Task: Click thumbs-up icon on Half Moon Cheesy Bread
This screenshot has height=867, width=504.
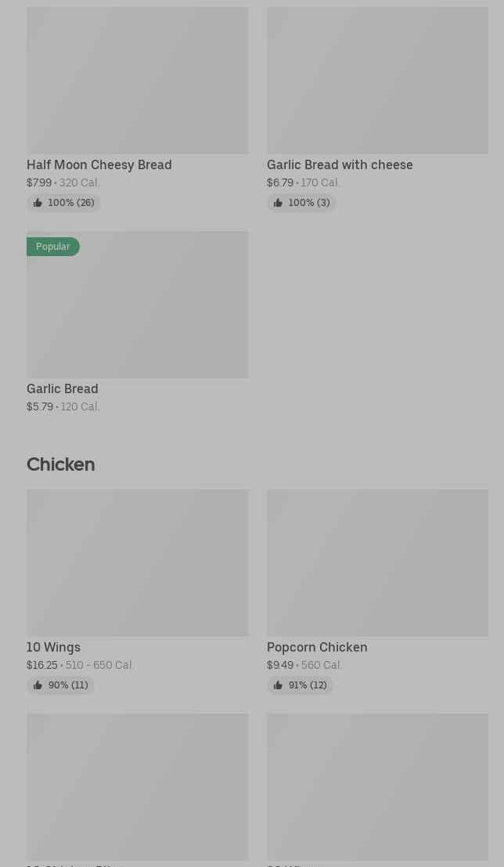Action: click(x=38, y=203)
